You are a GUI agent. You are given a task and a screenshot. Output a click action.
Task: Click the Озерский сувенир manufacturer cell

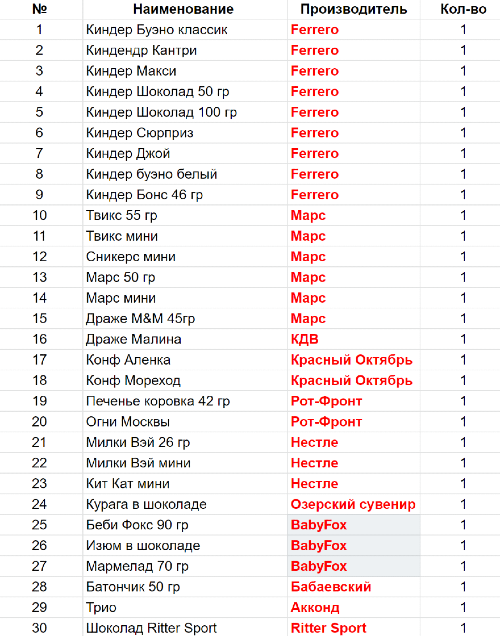click(x=354, y=504)
